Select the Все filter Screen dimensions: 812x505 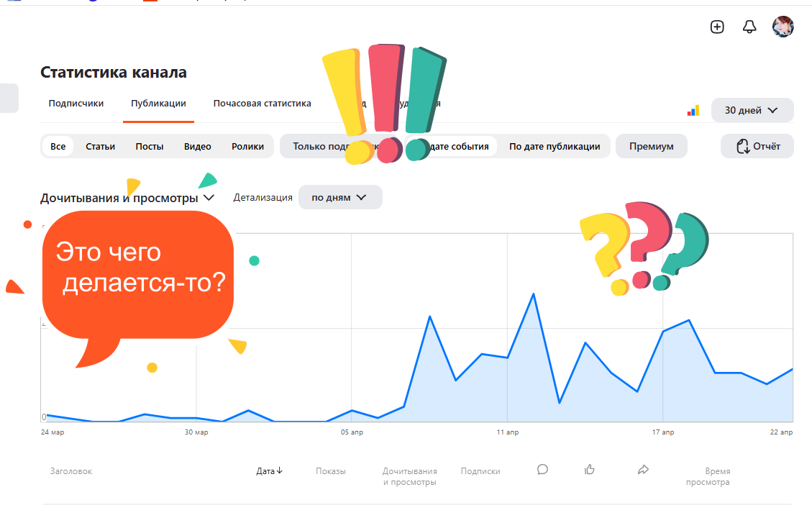click(x=58, y=146)
